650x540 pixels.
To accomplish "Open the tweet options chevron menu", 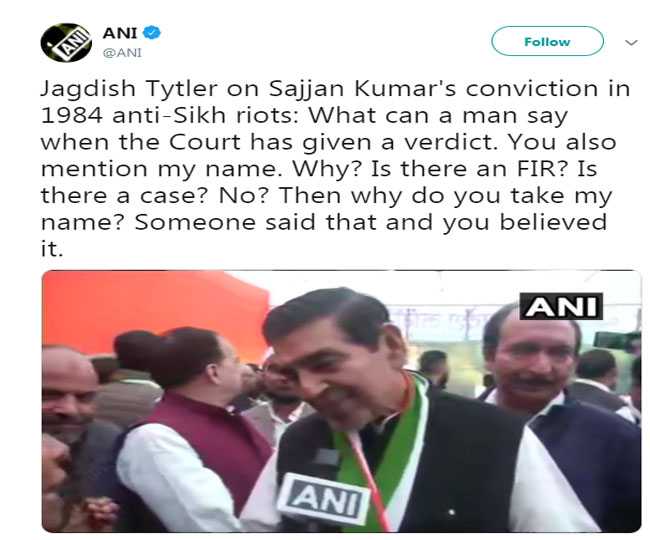I will tap(631, 42).
